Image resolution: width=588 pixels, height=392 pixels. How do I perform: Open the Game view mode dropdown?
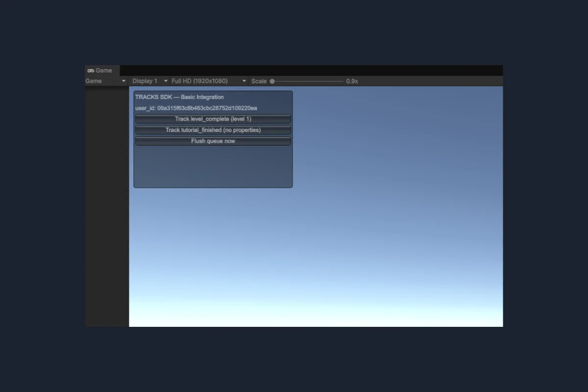[106, 81]
